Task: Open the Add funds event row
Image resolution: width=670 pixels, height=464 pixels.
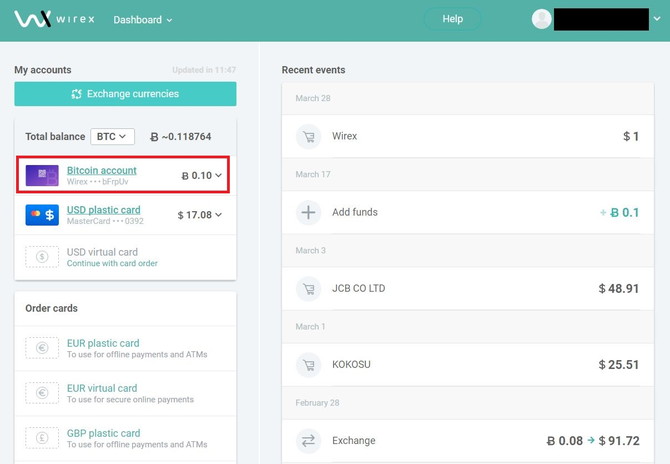Action: click(468, 212)
